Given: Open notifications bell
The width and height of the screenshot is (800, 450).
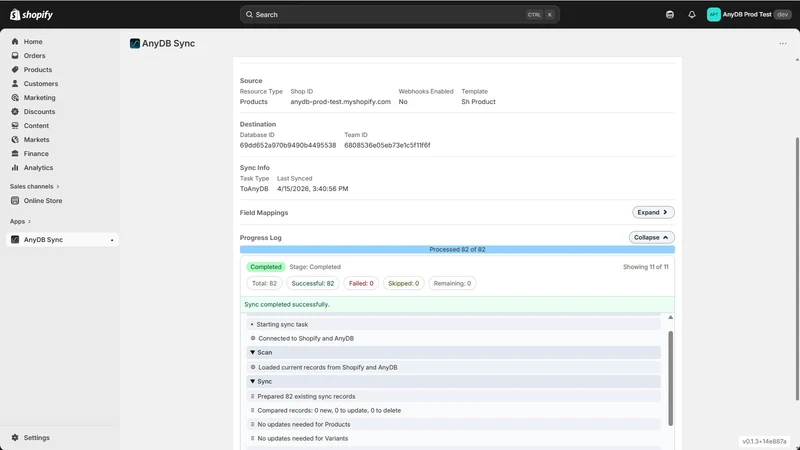Looking at the screenshot, I should tap(691, 14).
